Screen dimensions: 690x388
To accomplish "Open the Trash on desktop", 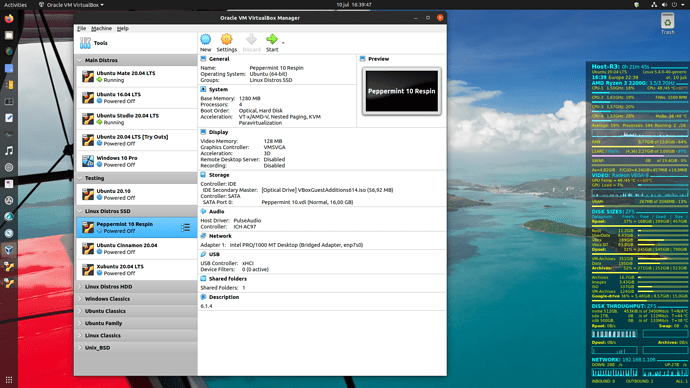I will coord(668,23).
